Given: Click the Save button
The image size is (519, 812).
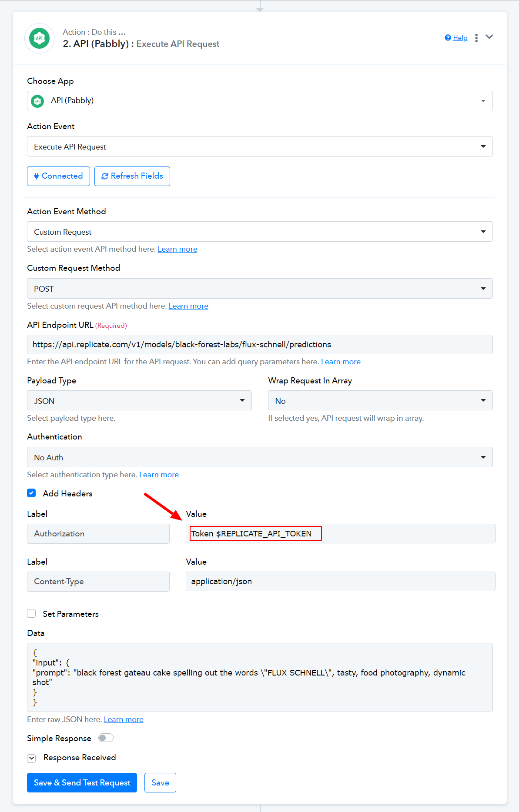Looking at the screenshot, I should point(160,783).
